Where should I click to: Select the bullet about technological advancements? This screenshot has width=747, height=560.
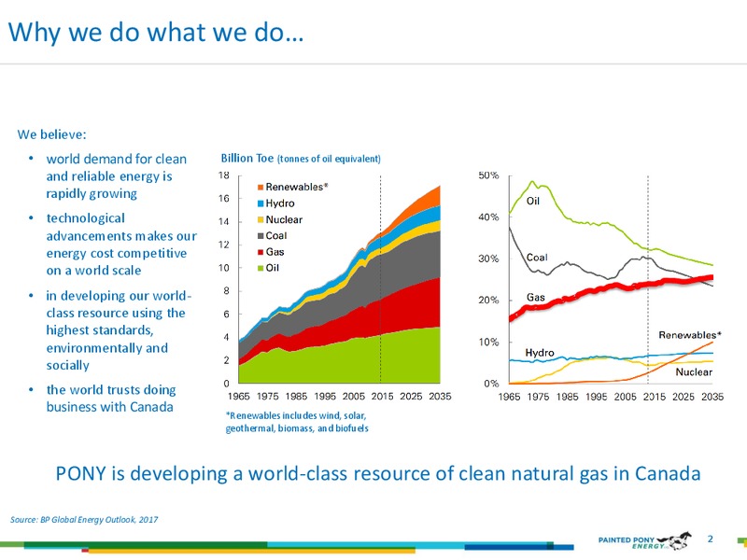(x=121, y=245)
